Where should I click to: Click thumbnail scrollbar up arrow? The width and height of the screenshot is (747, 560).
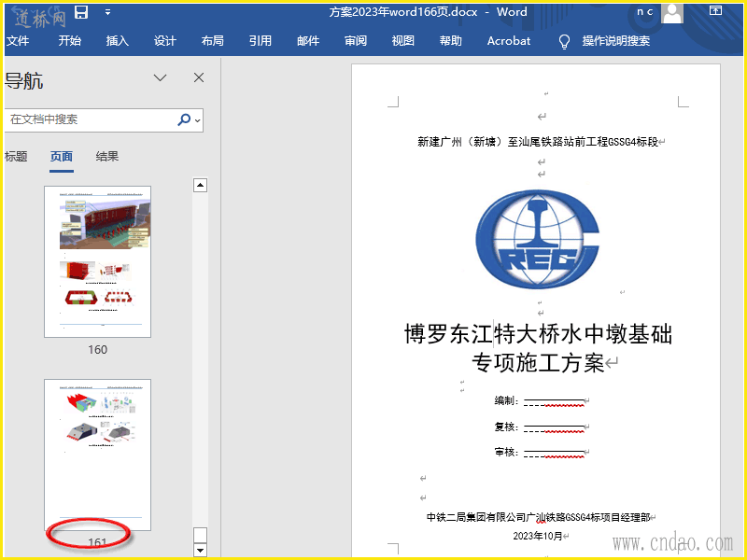point(200,185)
